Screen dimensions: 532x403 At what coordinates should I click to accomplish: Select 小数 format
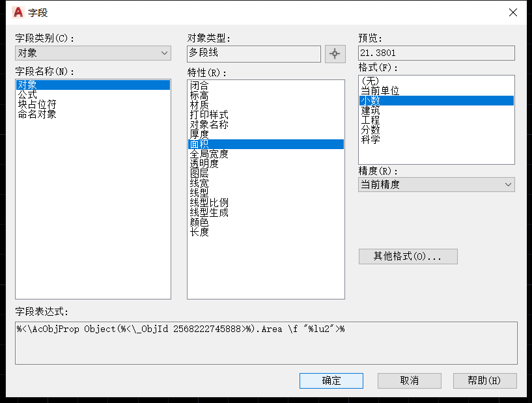coord(436,100)
